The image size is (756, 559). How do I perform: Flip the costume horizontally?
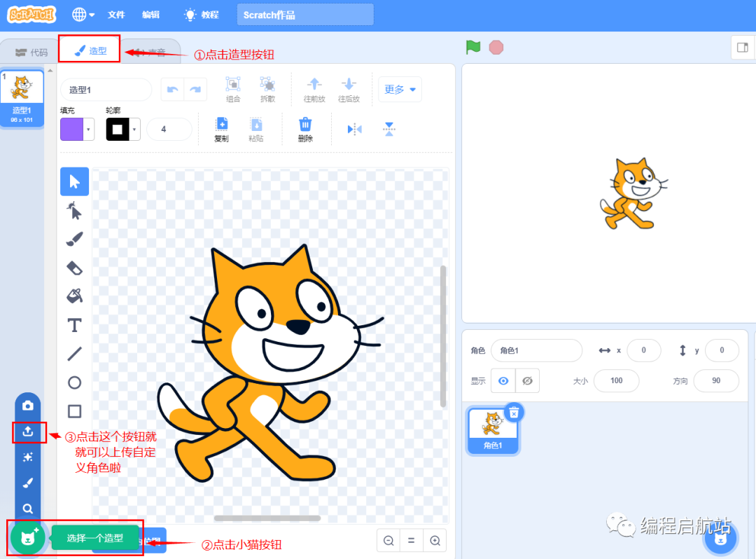coord(353,129)
